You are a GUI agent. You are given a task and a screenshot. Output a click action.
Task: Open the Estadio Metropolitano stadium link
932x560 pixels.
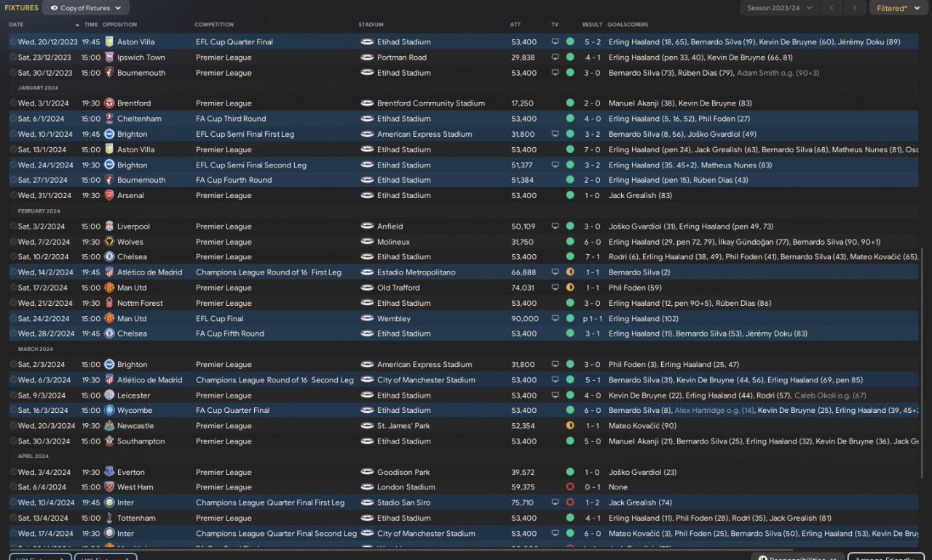click(x=416, y=272)
